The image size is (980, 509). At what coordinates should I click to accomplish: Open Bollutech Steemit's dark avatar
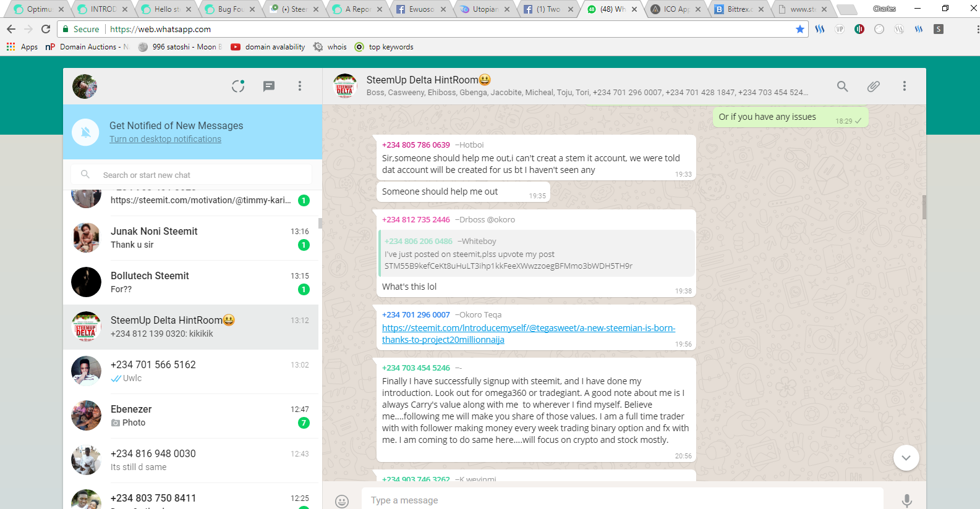(87, 282)
